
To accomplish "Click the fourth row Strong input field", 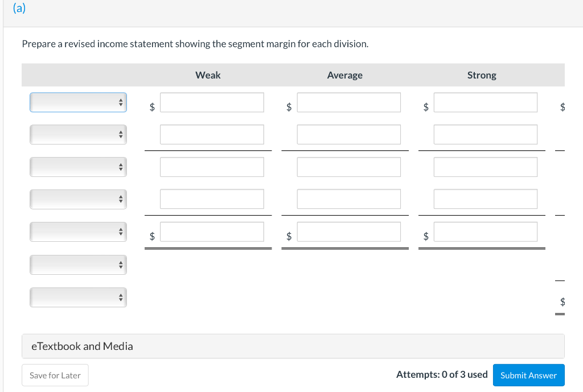I will [x=485, y=199].
